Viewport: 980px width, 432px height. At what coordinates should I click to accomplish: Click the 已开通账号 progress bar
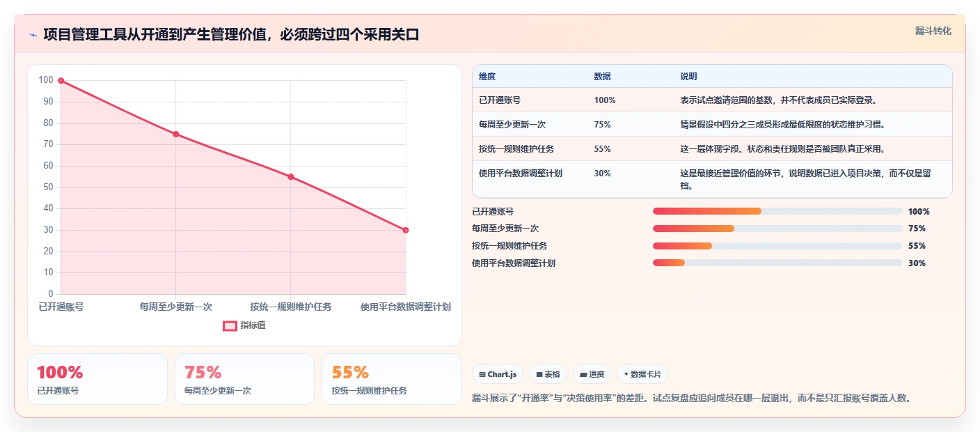click(777, 211)
